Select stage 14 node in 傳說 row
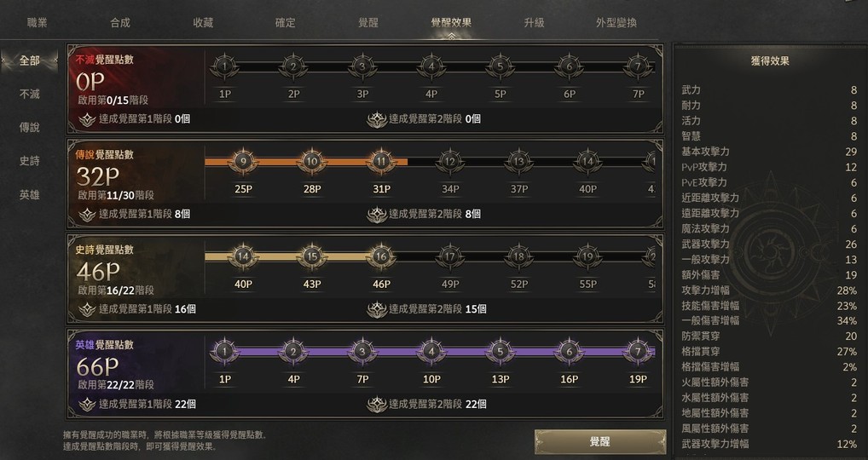 (587, 161)
